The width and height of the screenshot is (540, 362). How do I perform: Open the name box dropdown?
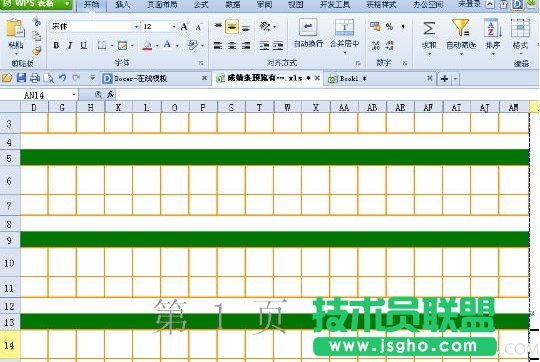click(x=74, y=94)
